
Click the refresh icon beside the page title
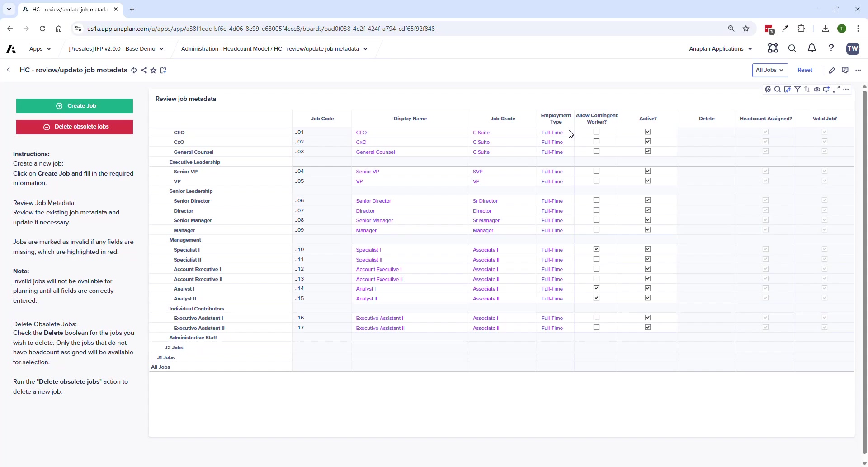click(134, 70)
